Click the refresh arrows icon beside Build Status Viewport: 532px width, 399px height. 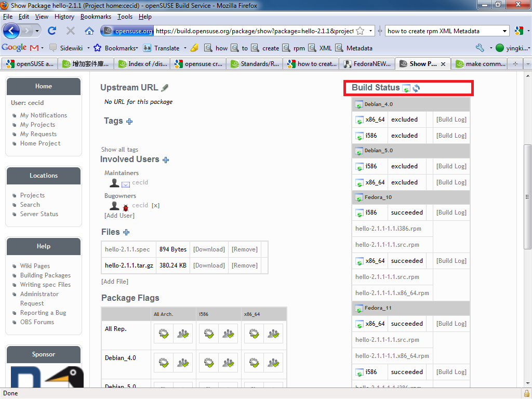point(416,88)
